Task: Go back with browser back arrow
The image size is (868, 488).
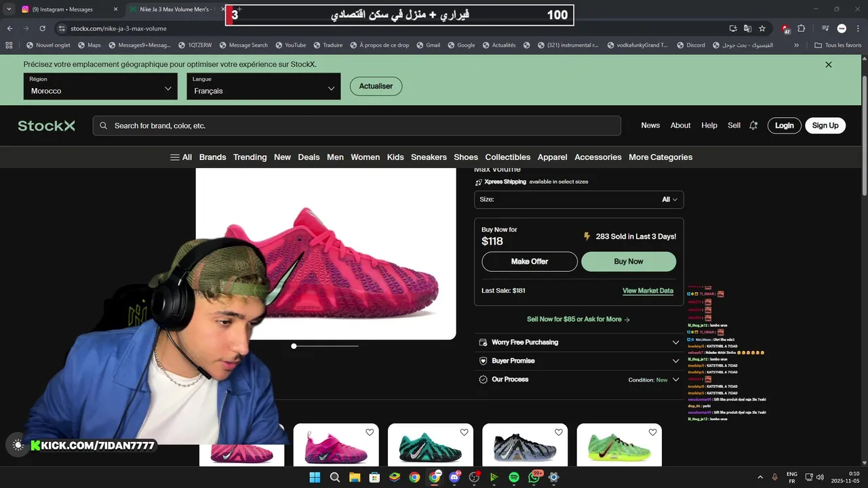Action: click(9, 28)
